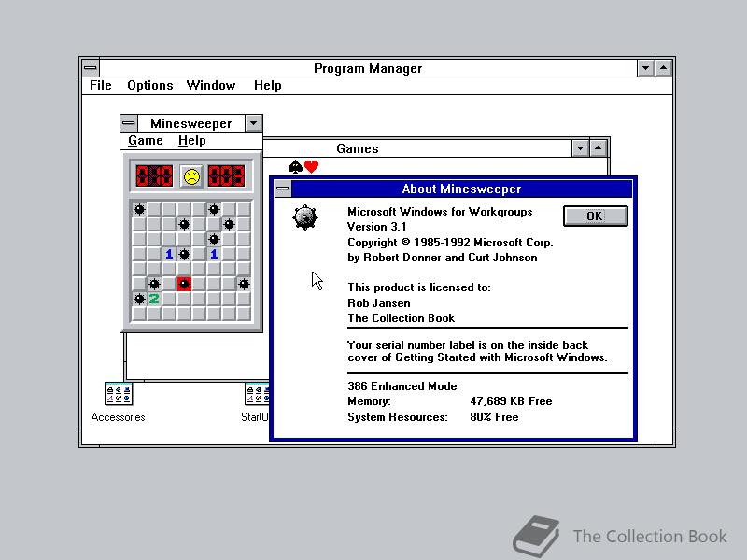This screenshot has width=747, height=560.
Task: Click the mine in the grid's top-left corner
Action: [x=139, y=209]
